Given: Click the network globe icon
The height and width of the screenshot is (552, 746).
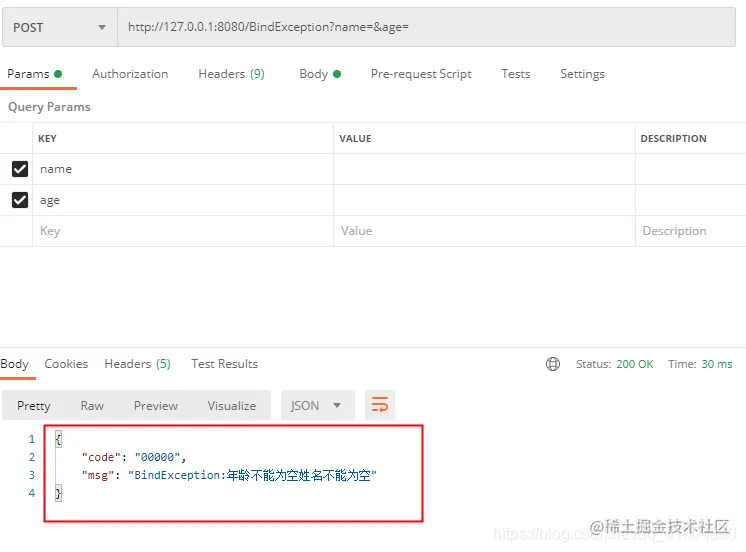Looking at the screenshot, I should tap(553, 364).
